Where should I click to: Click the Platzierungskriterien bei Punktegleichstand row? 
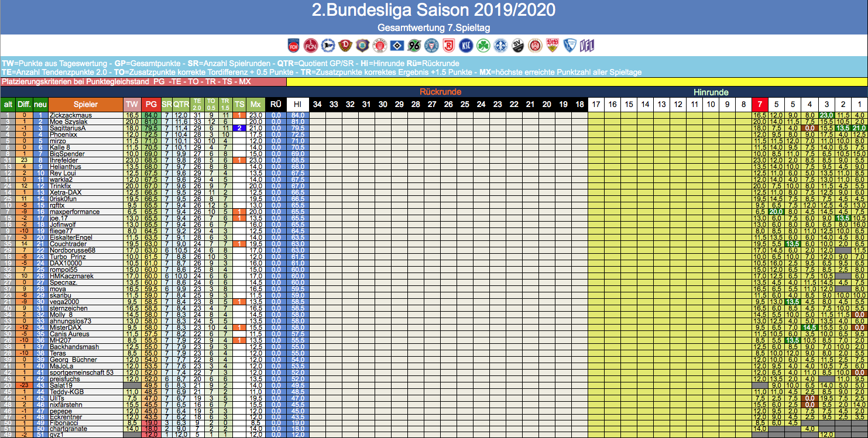(x=143, y=81)
